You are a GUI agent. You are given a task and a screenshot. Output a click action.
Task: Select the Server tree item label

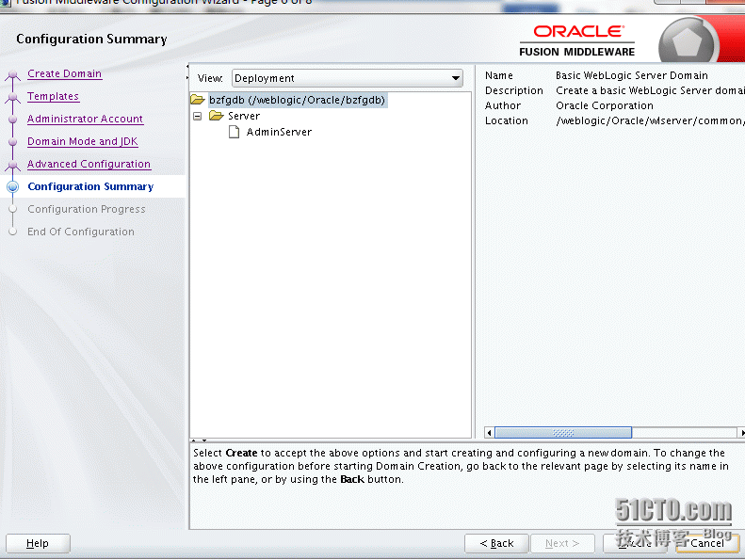coord(244,116)
